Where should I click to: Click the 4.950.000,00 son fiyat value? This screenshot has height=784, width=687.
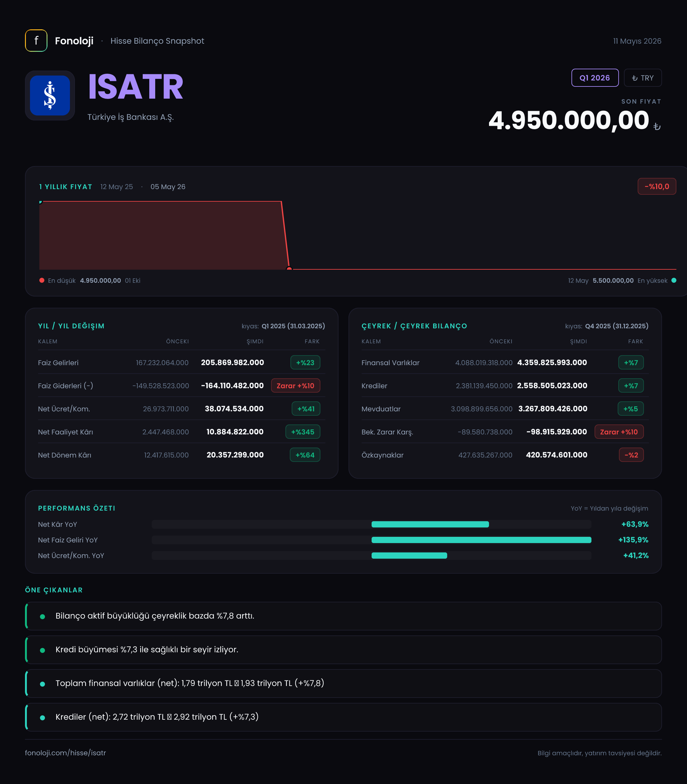tap(569, 120)
